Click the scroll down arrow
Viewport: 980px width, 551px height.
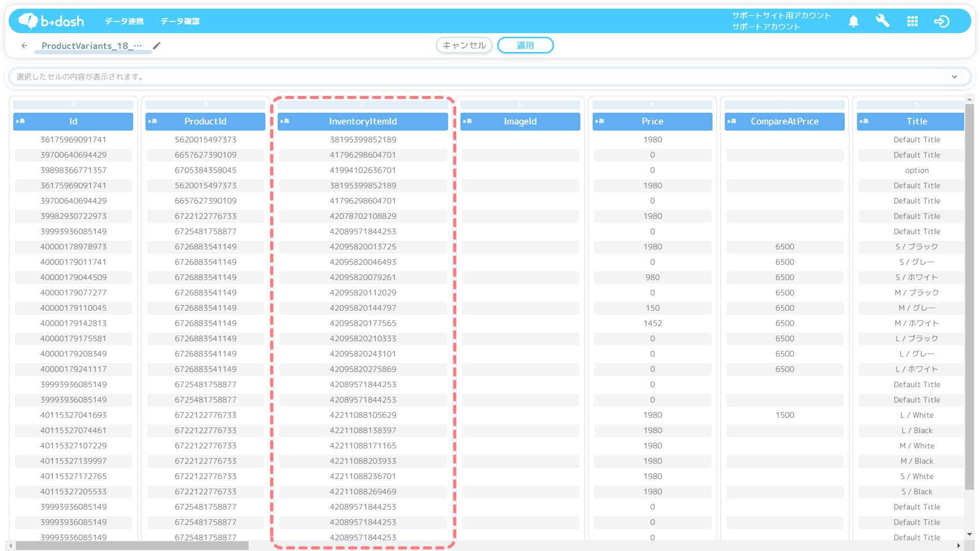(969, 534)
